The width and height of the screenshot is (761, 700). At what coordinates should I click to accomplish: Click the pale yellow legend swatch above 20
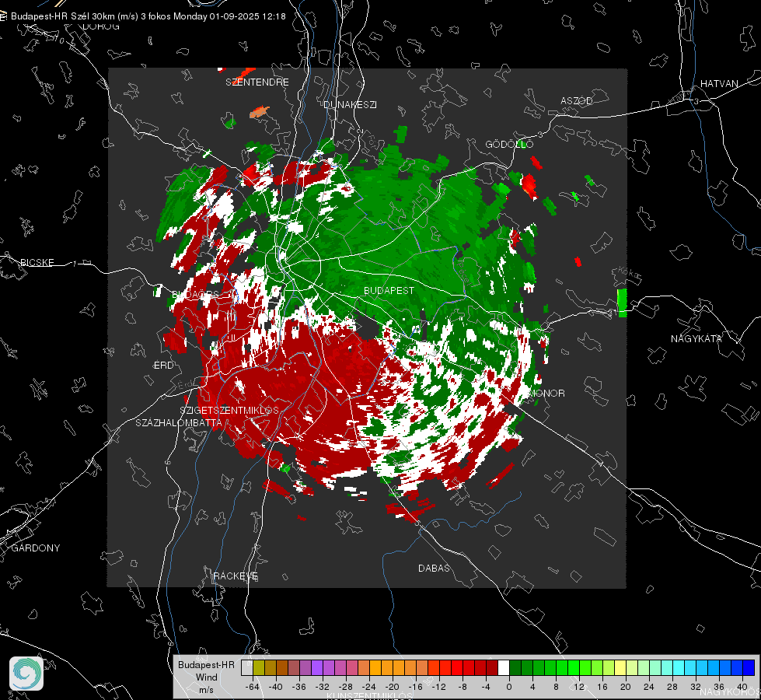tap(621, 667)
